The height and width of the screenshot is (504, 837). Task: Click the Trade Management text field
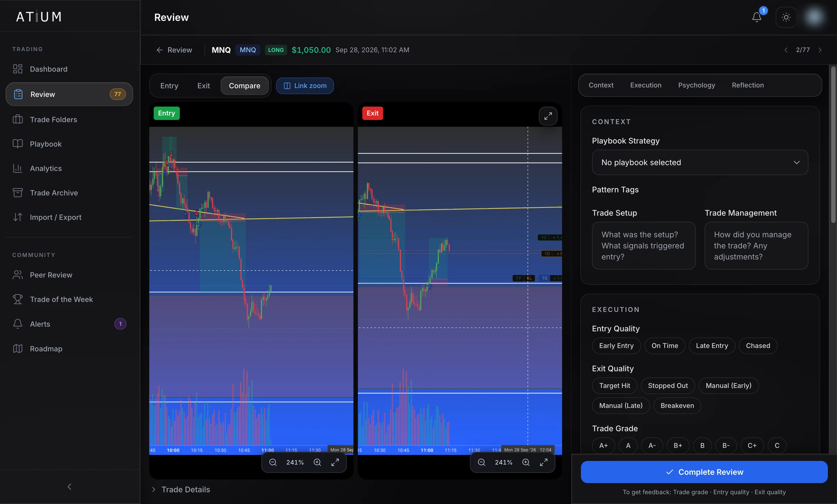tap(756, 246)
